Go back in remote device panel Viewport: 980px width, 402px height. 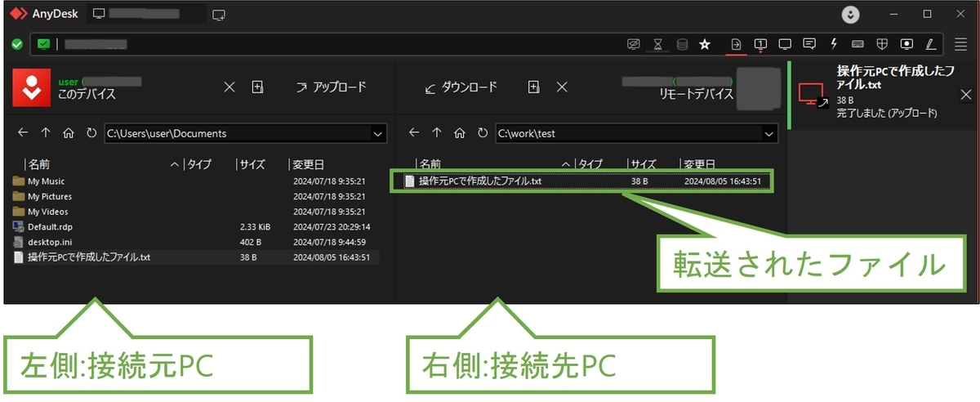(414, 132)
